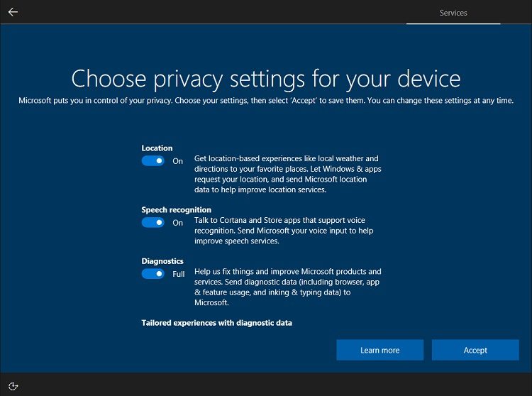The height and width of the screenshot is (396, 532).
Task: Click the Diagnostics description paragraph
Action: (287, 287)
